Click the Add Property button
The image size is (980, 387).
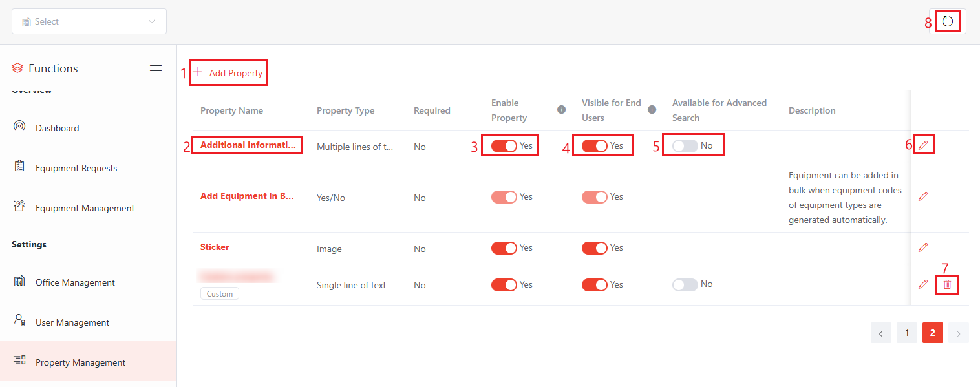229,73
